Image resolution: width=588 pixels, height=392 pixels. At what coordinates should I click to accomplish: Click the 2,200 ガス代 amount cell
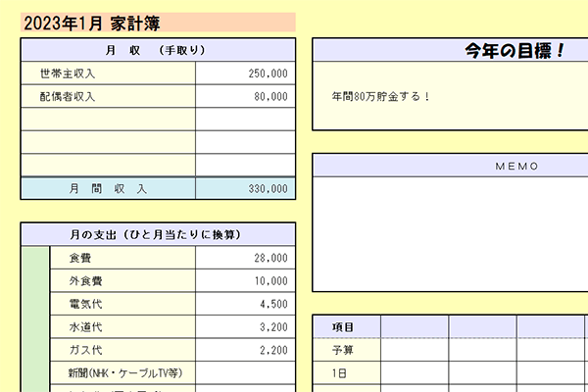click(245, 350)
